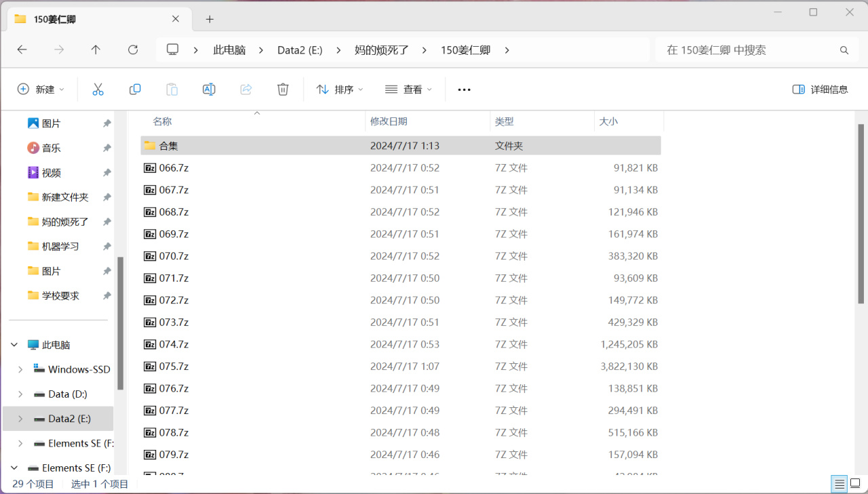
Task: Open the 新建 dropdown
Action: click(41, 89)
